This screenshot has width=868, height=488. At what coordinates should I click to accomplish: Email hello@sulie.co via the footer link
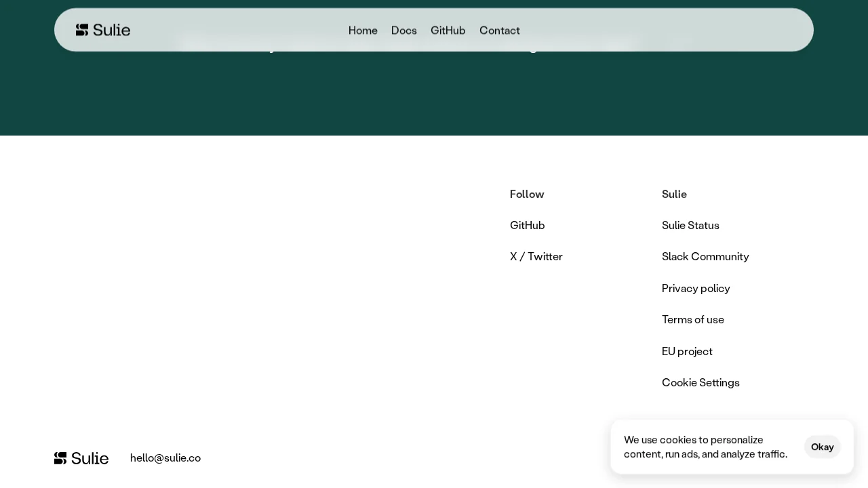click(x=165, y=457)
